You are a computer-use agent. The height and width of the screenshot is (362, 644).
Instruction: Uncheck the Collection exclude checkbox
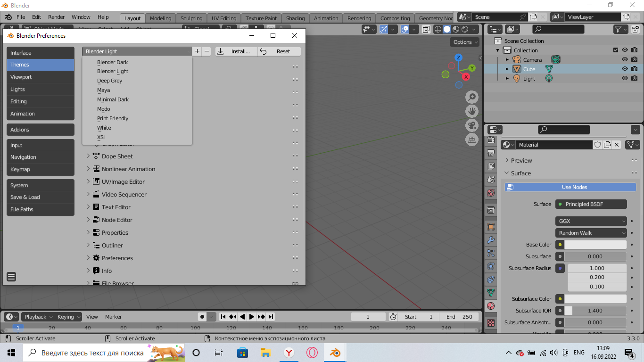coord(616,50)
